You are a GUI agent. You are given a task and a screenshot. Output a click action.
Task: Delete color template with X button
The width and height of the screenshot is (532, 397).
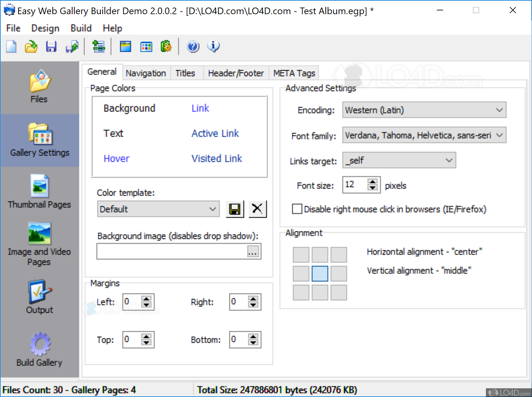pyautogui.click(x=257, y=209)
